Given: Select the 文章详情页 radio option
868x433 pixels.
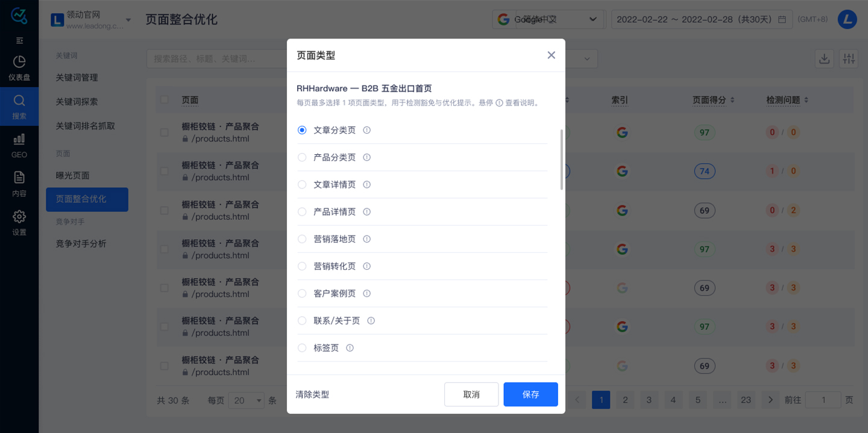Looking at the screenshot, I should coord(302,184).
